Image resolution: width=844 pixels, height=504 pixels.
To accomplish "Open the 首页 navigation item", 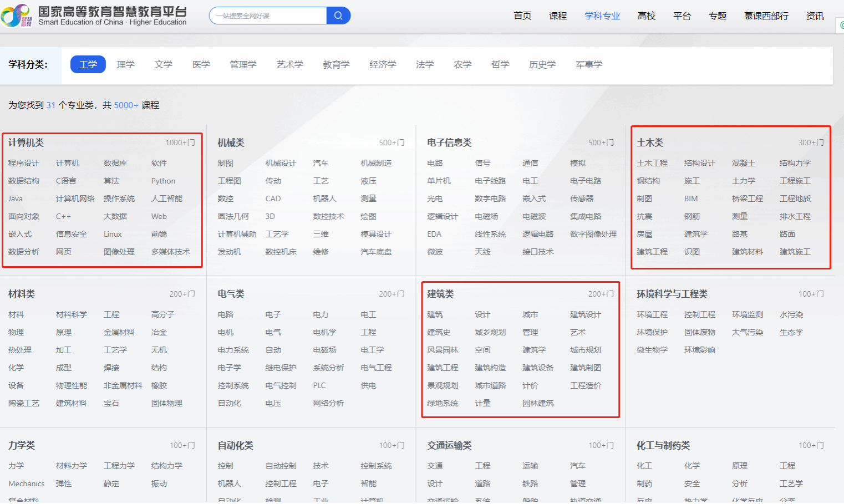I will click(522, 16).
